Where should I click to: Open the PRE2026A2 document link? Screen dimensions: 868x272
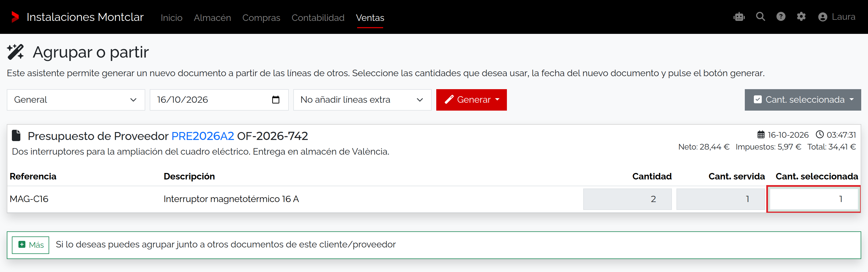(x=203, y=136)
